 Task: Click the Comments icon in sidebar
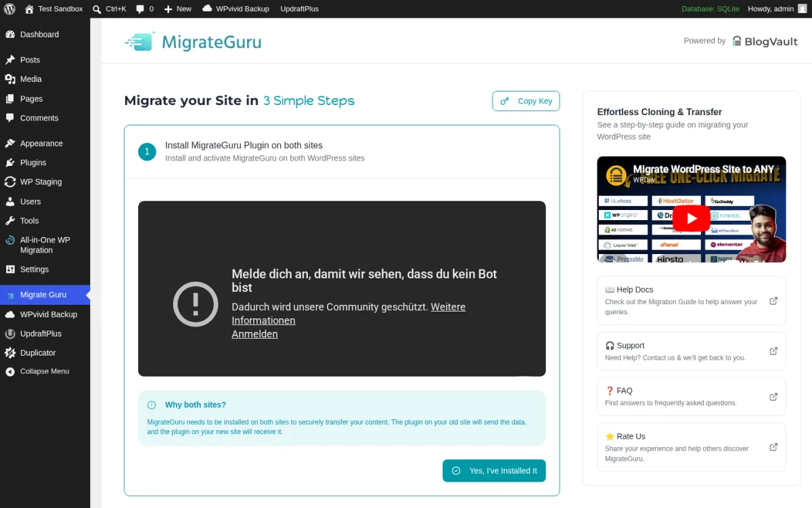pos(10,118)
